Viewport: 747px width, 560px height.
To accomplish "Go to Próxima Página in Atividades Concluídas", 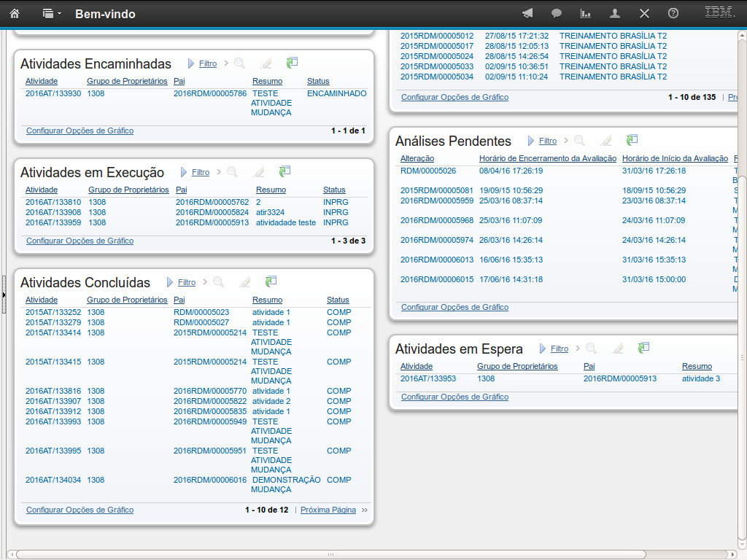I will (328, 510).
